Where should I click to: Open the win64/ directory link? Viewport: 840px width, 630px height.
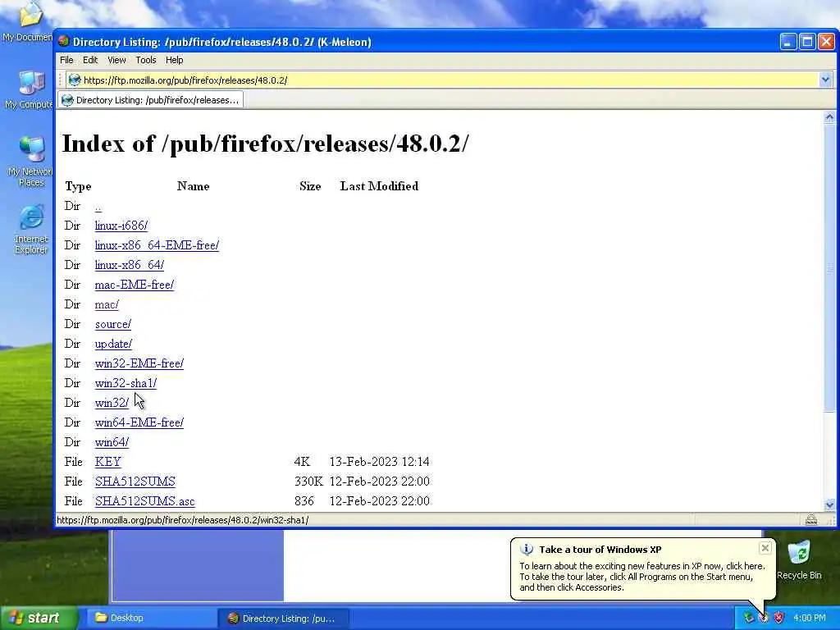tap(112, 442)
